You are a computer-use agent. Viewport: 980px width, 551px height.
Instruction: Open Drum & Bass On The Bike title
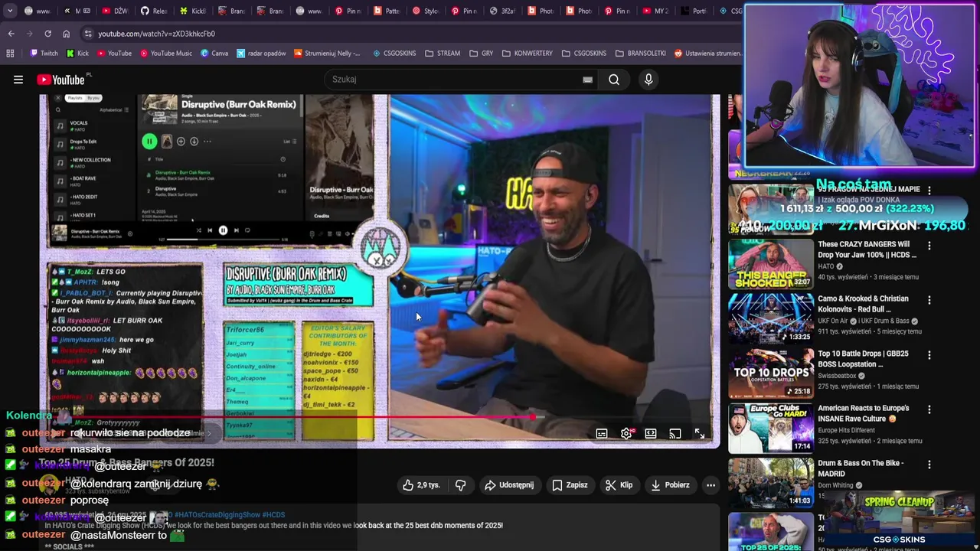(861, 468)
